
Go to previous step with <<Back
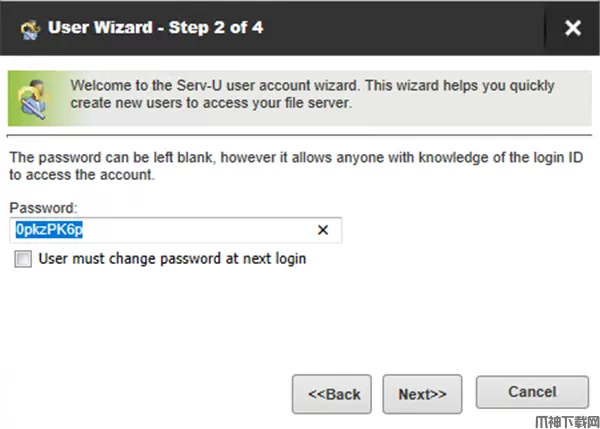(333, 393)
